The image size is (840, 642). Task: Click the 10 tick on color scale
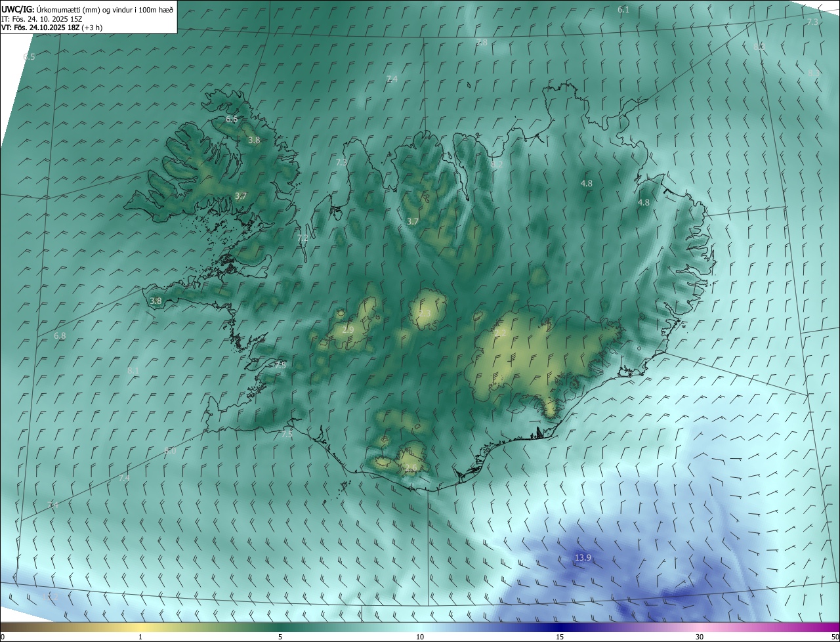pyautogui.click(x=420, y=637)
